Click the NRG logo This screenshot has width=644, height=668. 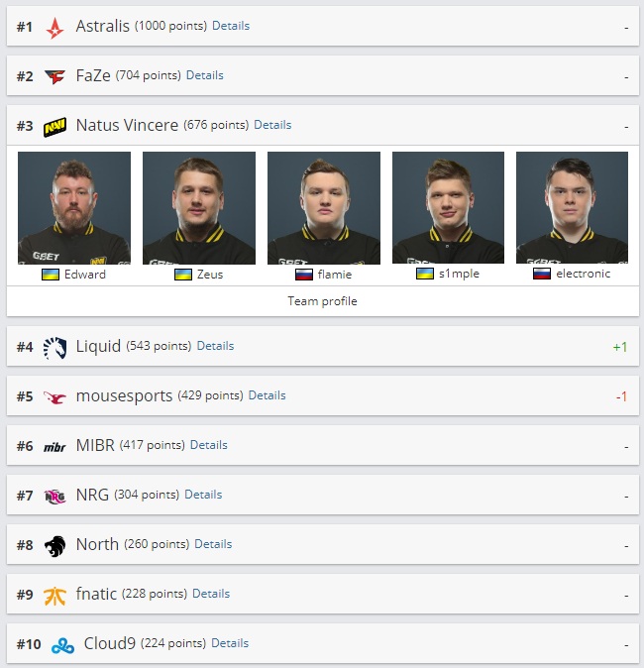pos(54,497)
